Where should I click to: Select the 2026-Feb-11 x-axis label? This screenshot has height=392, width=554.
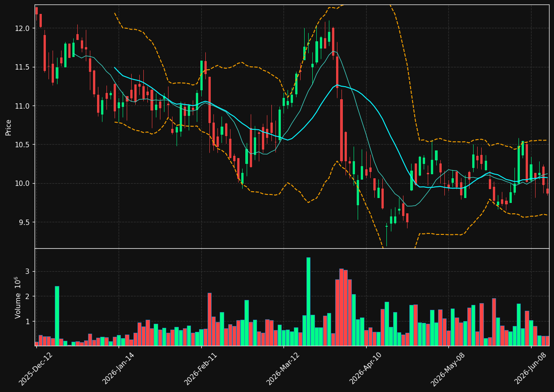(201, 369)
